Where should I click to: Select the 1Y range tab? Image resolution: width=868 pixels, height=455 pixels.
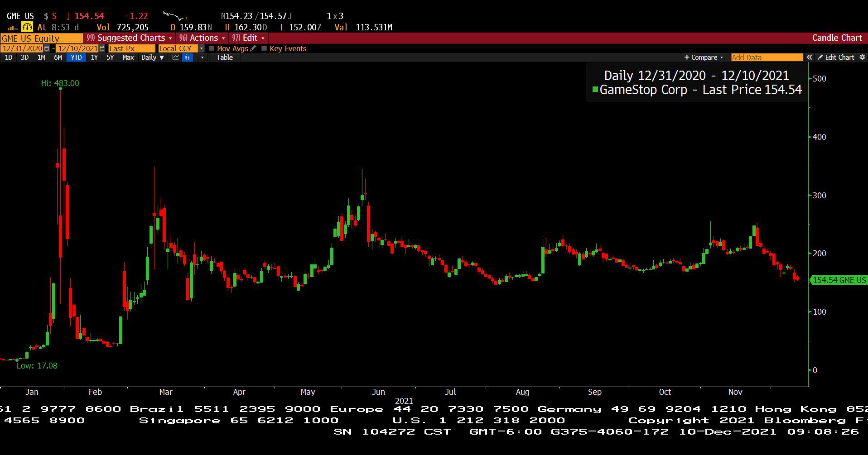pyautogui.click(x=94, y=57)
